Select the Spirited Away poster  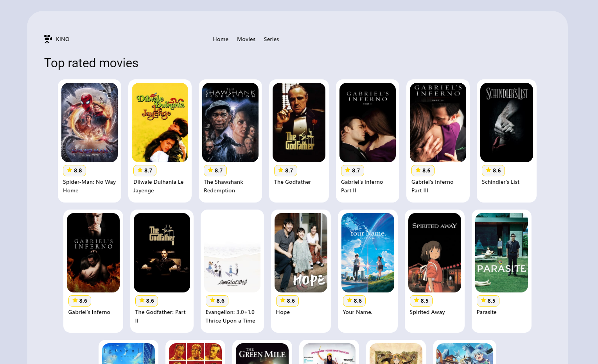pos(435,253)
